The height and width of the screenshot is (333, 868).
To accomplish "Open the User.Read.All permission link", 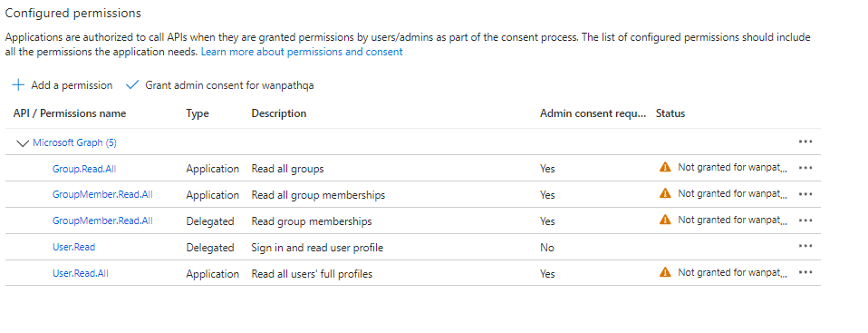I will point(81,273).
